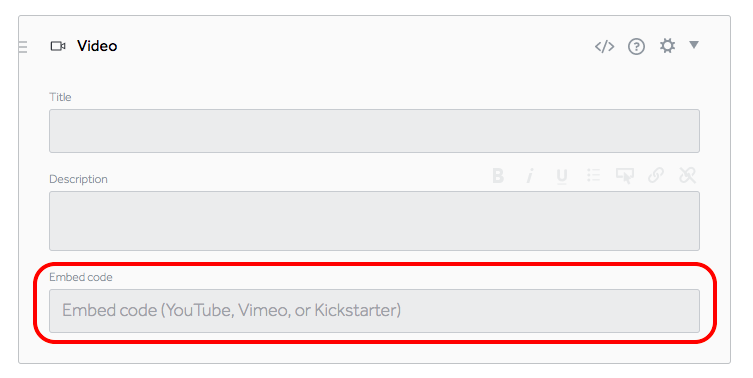Collapse the Video block with the triangle arrow
This screenshot has height=378, width=753.
pyautogui.click(x=693, y=45)
